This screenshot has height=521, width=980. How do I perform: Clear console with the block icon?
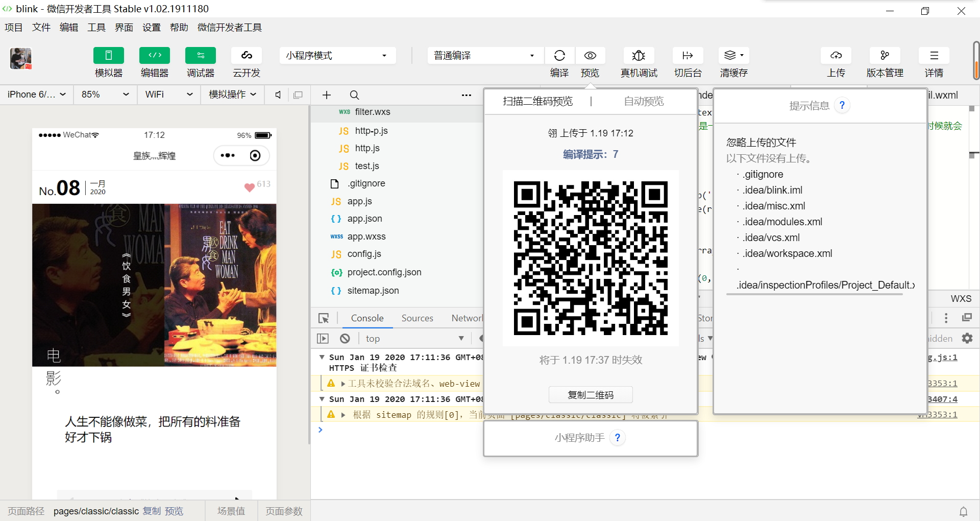tap(345, 339)
